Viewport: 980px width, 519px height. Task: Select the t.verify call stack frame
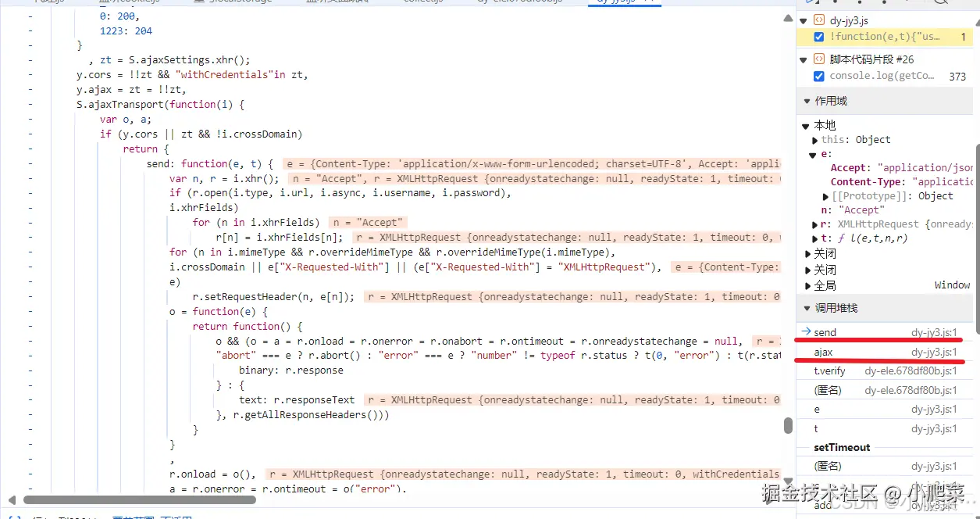pyautogui.click(x=885, y=371)
